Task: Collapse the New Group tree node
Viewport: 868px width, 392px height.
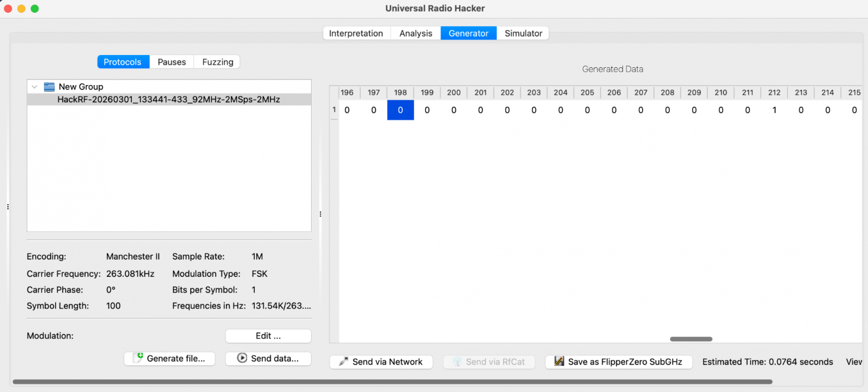Action: pyautogui.click(x=35, y=87)
